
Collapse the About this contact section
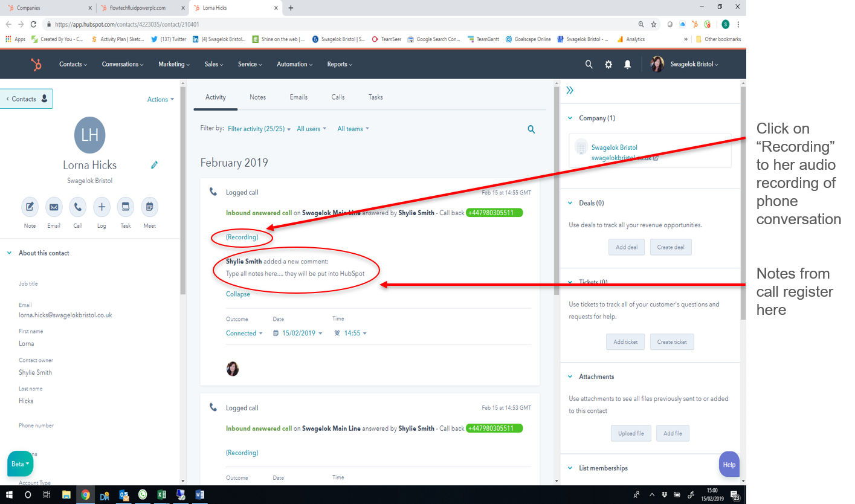tap(9, 253)
